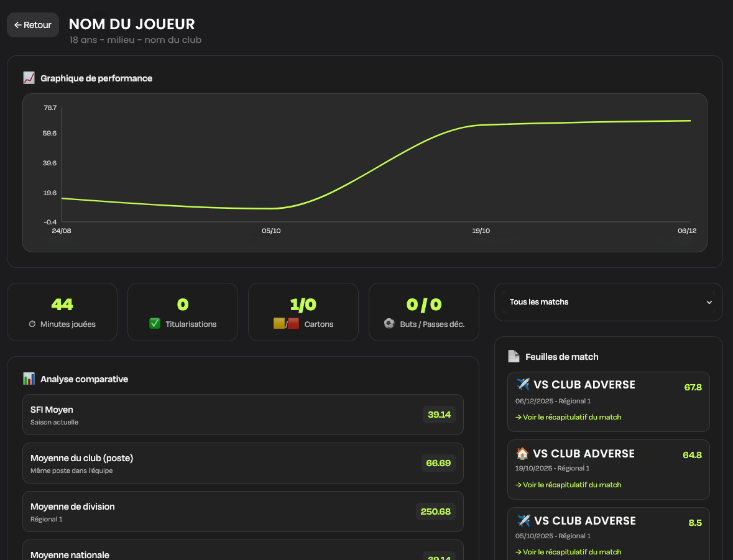
Task: Click the yellow card icon above Cartons
Action: 279,324
